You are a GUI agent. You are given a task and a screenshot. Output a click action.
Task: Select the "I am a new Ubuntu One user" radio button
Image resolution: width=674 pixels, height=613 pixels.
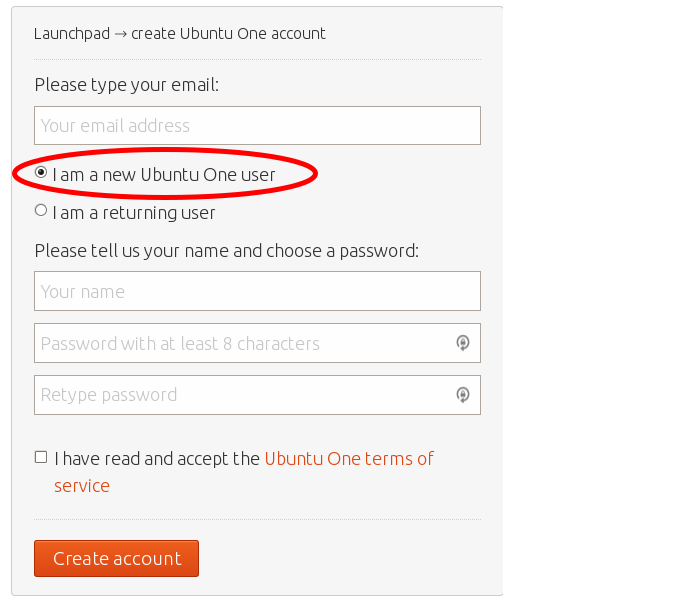[x=41, y=173]
